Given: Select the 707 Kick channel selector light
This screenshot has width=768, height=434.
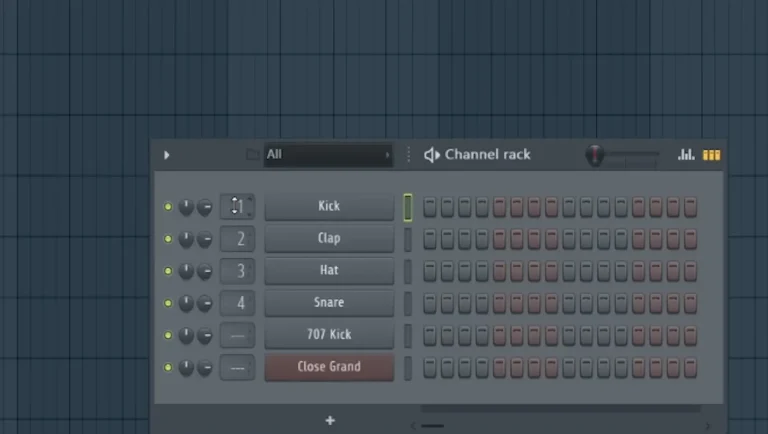Looking at the screenshot, I should pyautogui.click(x=408, y=336).
